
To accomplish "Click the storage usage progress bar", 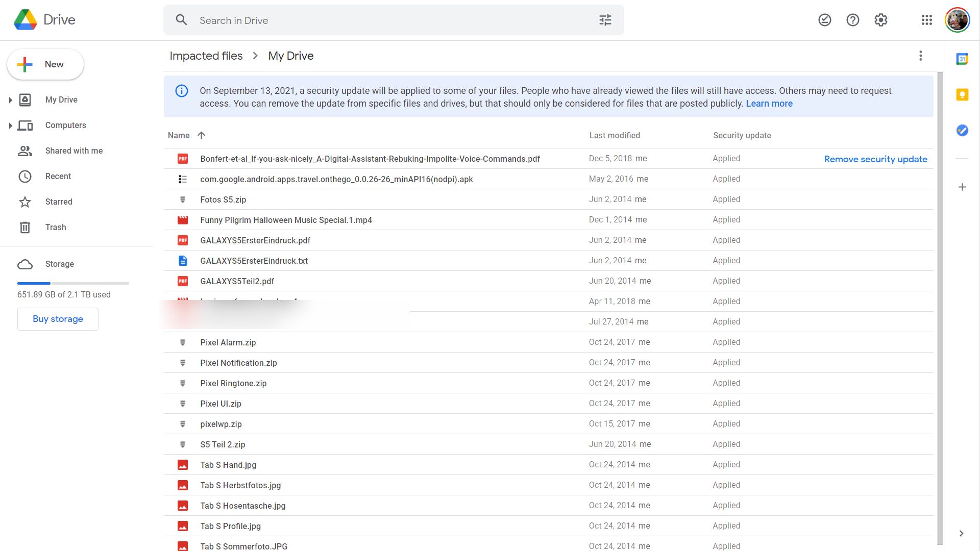I will pyautogui.click(x=73, y=283).
